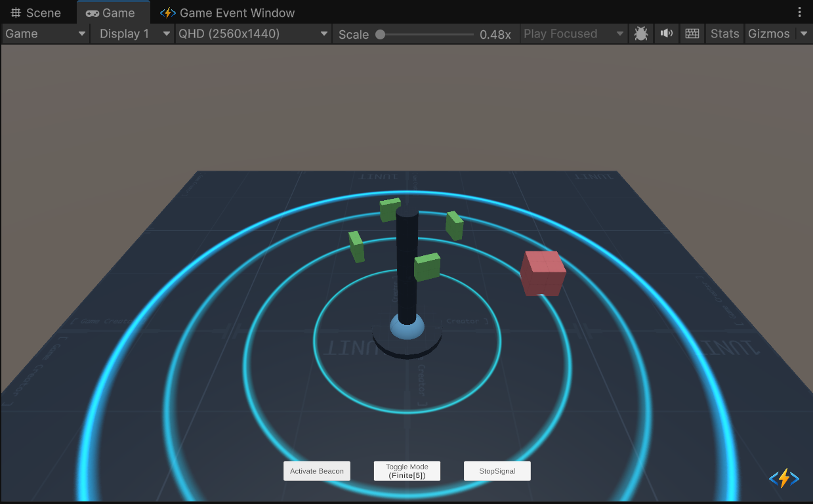Click the lightning bolt icon in the corner

click(x=783, y=478)
